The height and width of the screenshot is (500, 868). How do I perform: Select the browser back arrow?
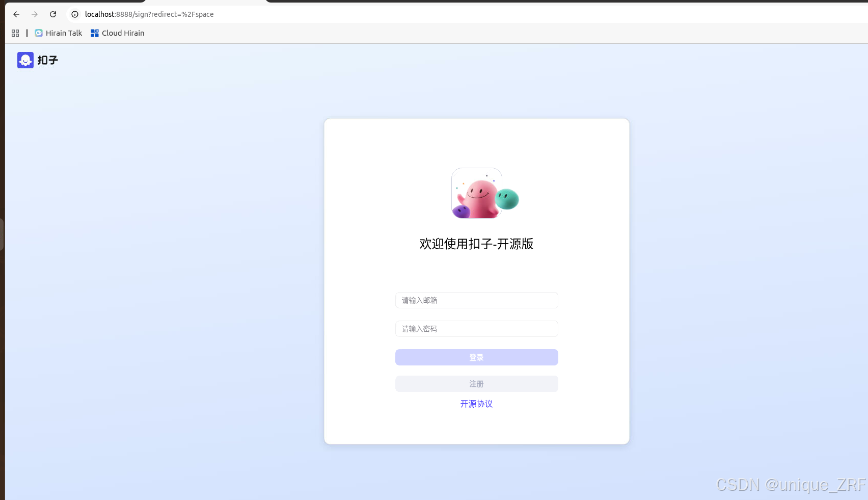coord(16,14)
